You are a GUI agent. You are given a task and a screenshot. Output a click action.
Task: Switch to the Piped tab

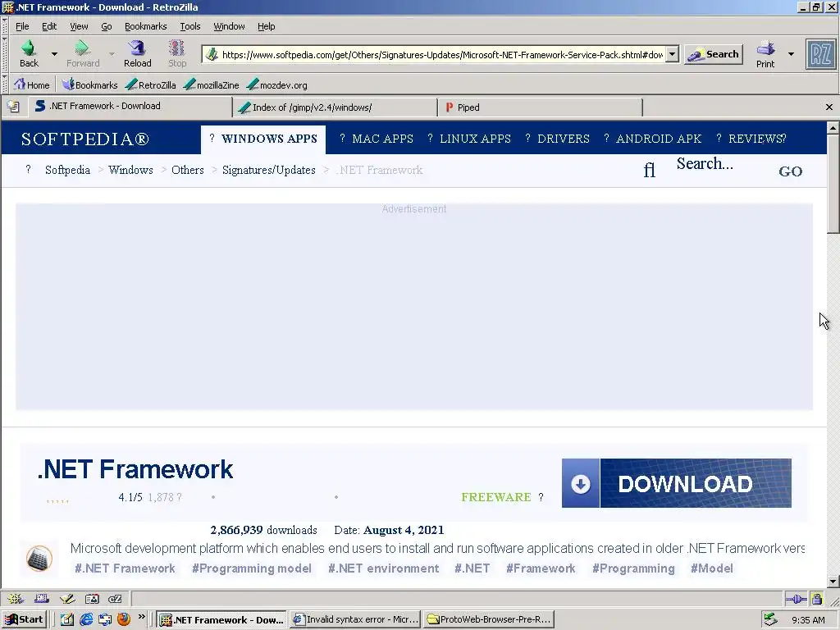click(540, 107)
